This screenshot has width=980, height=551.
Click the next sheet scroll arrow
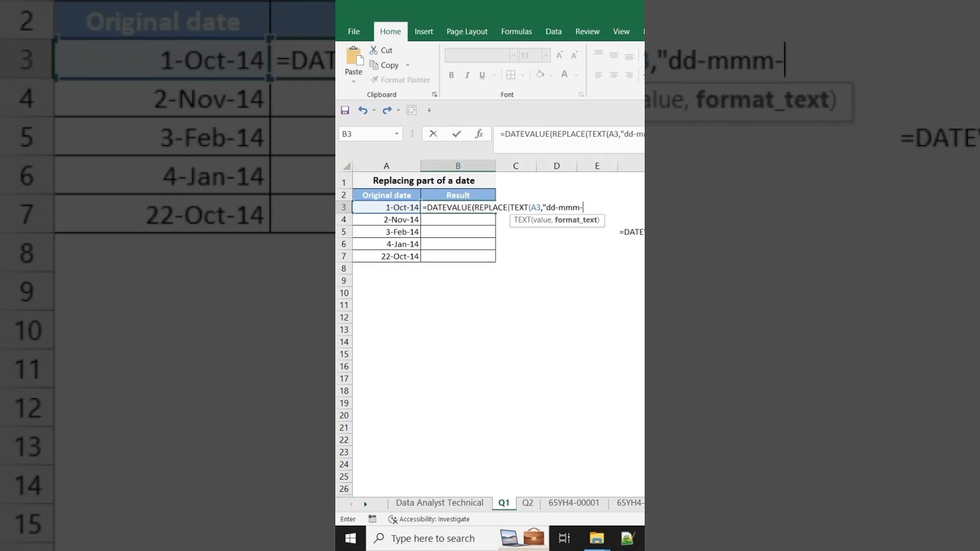tap(365, 504)
